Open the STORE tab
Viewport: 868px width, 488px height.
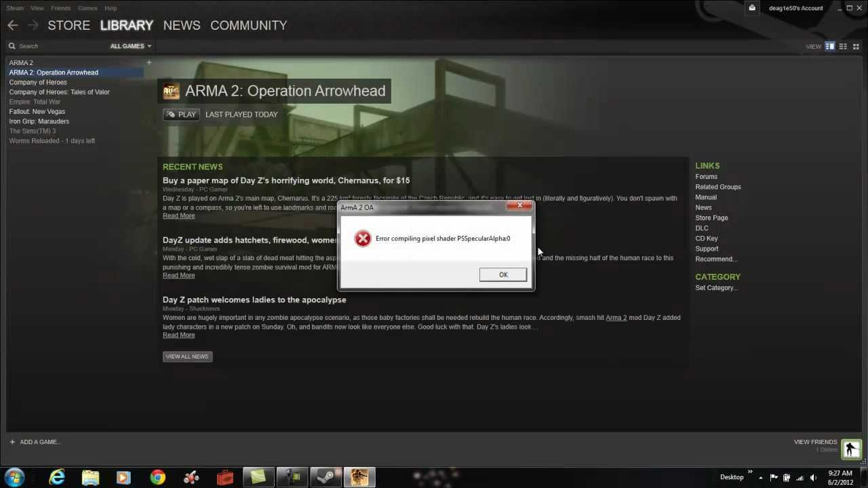[x=68, y=25]
